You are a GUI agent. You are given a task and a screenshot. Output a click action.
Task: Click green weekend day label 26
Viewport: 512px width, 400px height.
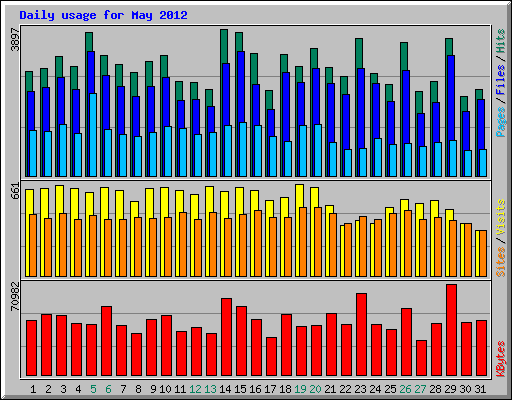[405, 389]
